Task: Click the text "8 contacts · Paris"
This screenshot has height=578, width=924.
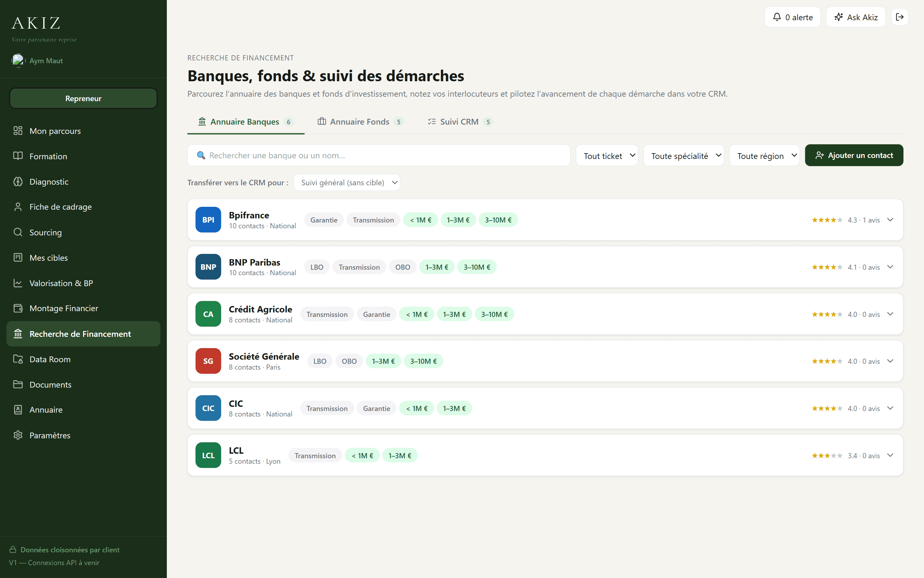Action: click(x=255, y=367)
